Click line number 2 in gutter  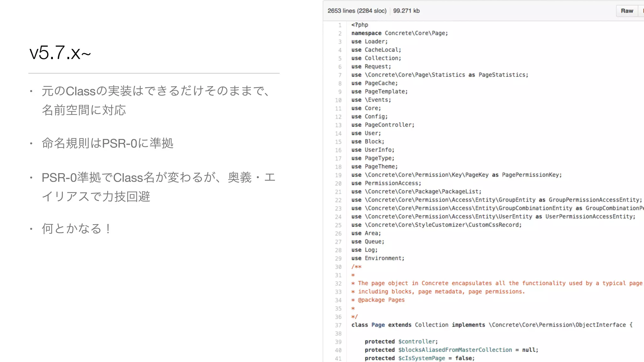(340, 33)
